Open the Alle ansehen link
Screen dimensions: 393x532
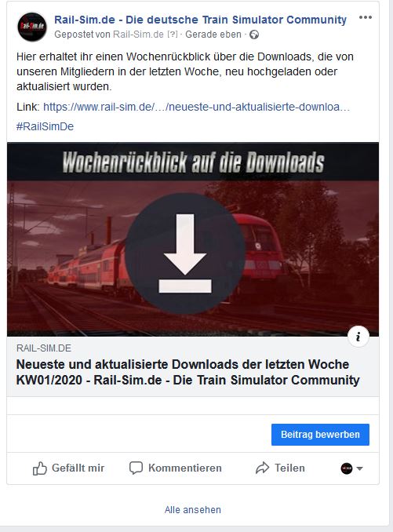click(193, 509)
